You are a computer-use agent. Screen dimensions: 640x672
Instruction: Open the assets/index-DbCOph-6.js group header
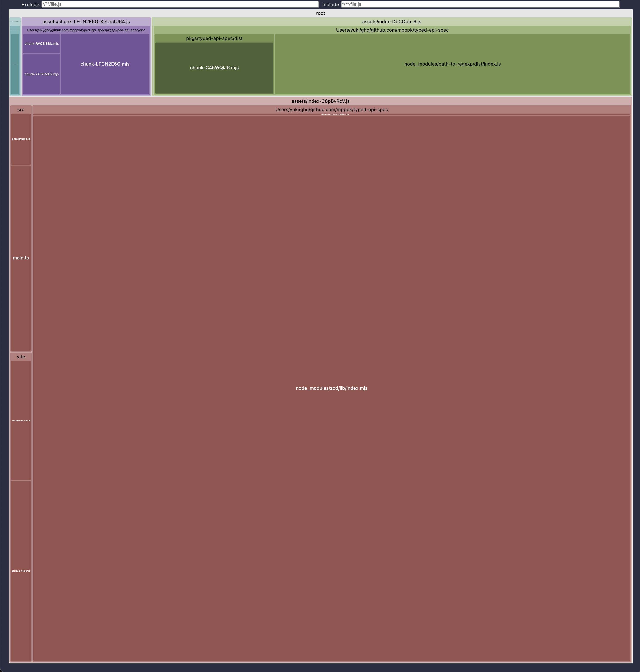391,21
